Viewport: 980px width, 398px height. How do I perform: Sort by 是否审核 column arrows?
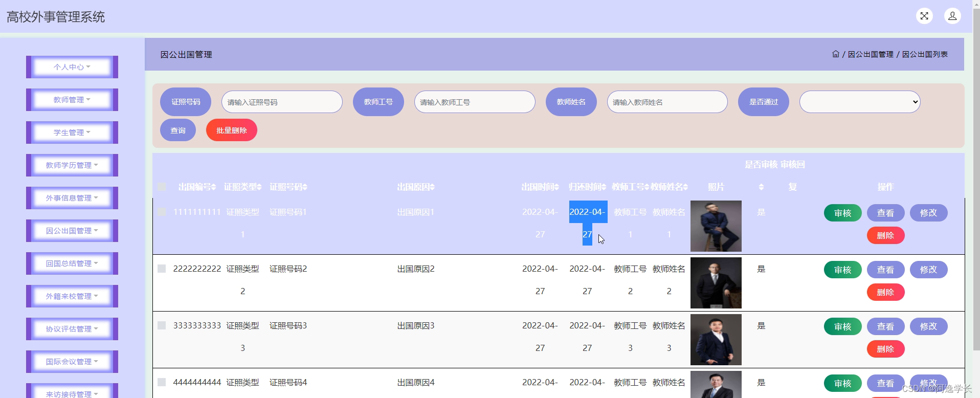[x=761, y=187]
